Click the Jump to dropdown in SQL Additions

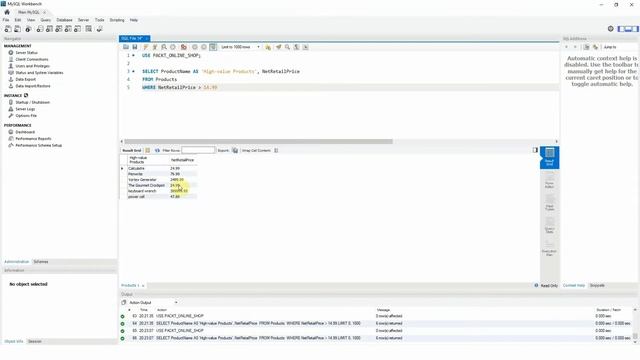click(620, 47)
